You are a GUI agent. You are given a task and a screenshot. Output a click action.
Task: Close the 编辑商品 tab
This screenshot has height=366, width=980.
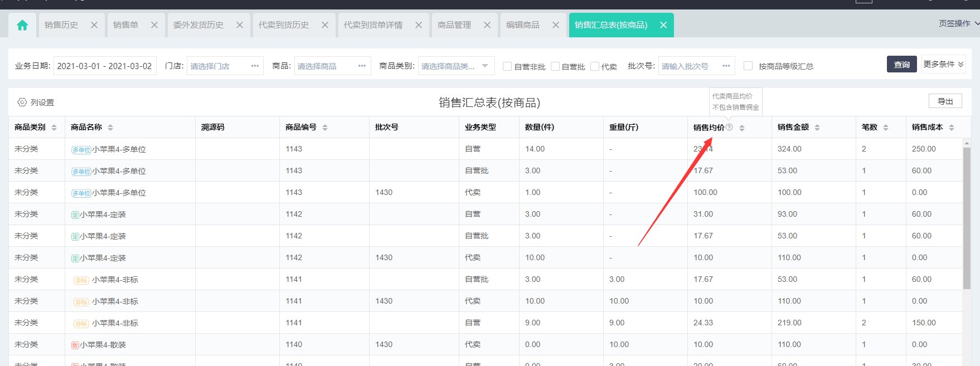[556, 25]
